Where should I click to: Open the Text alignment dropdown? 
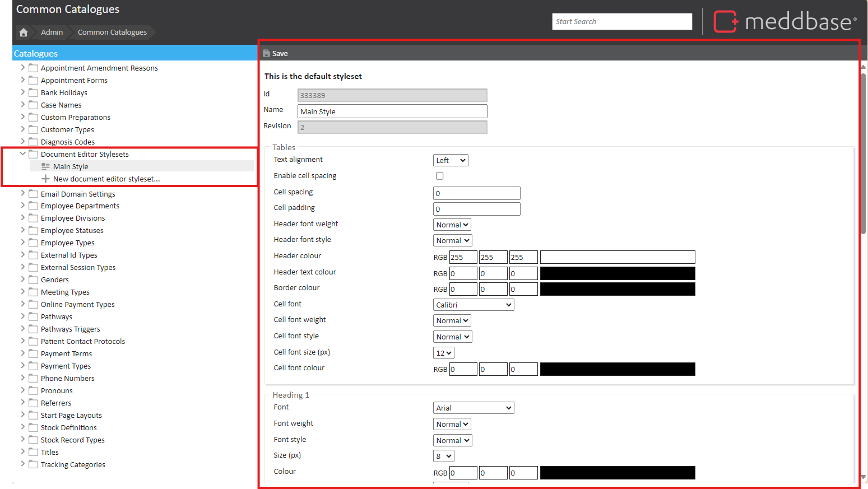(x=451, y=161)
